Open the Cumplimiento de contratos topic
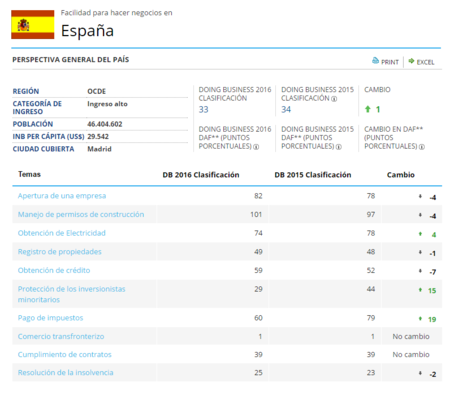Viewport: 450px width, 400px height. [65, 354]
